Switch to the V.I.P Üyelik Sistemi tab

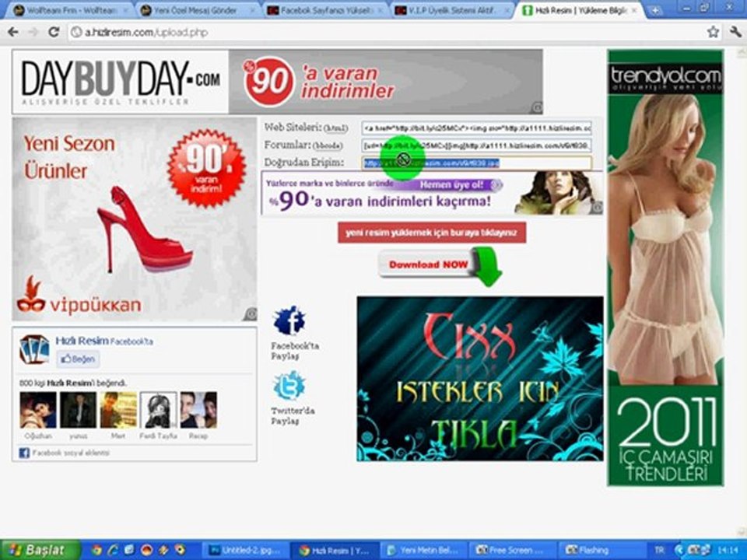[451, 10]
